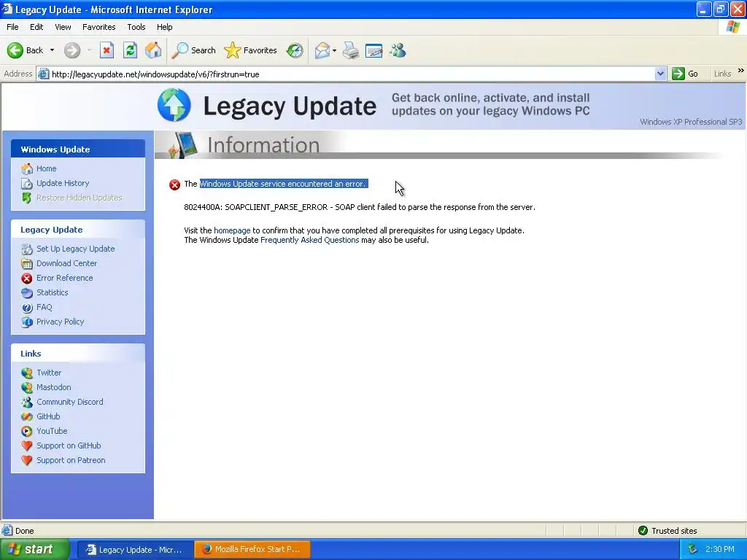This screenshot has width=747, height=560.
Task: Click the Update History icon
Action: [x=27, y=183]
